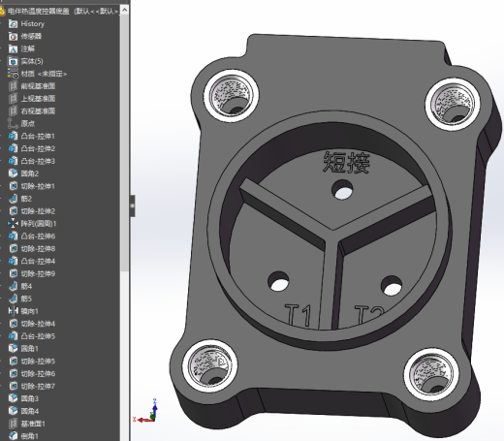Select the 原点 origin icon
Screen dimensions: 504x441
pos(13,123)
